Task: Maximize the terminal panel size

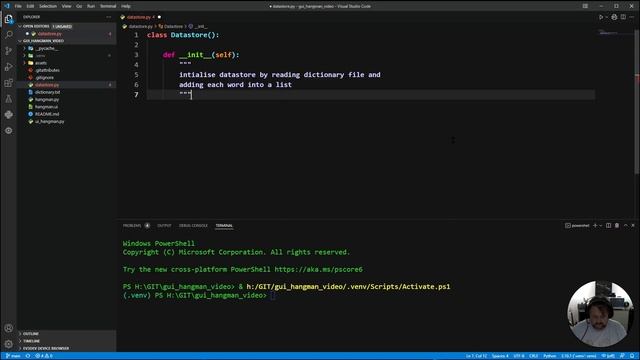Action: pos(626,225)
